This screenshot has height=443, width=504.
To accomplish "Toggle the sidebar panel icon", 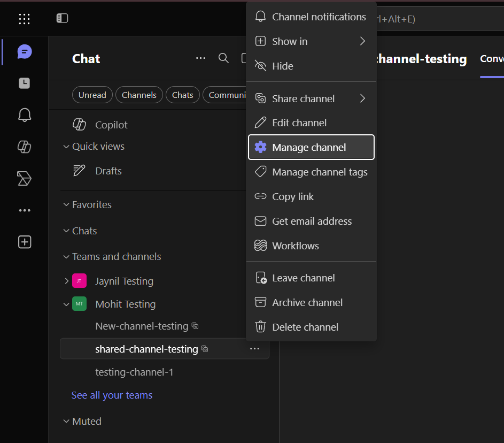I will pos(62,18).
